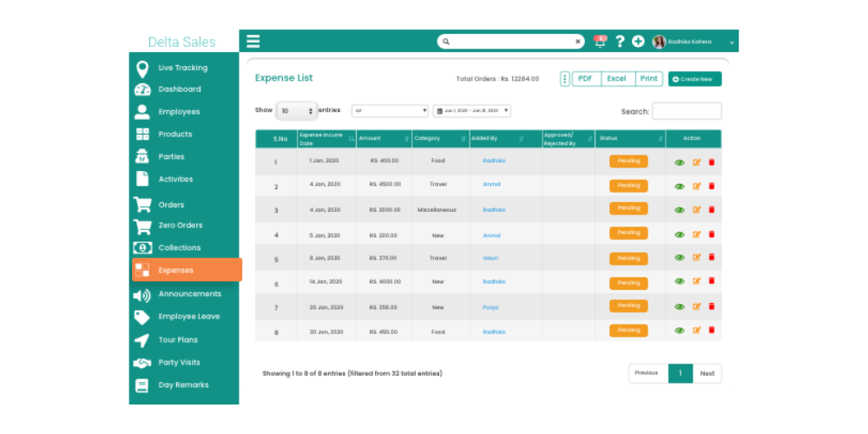The height and width of the screenshot is (434, 868).
Task: Click Anmol link in row 2
Action: (491, 184)
